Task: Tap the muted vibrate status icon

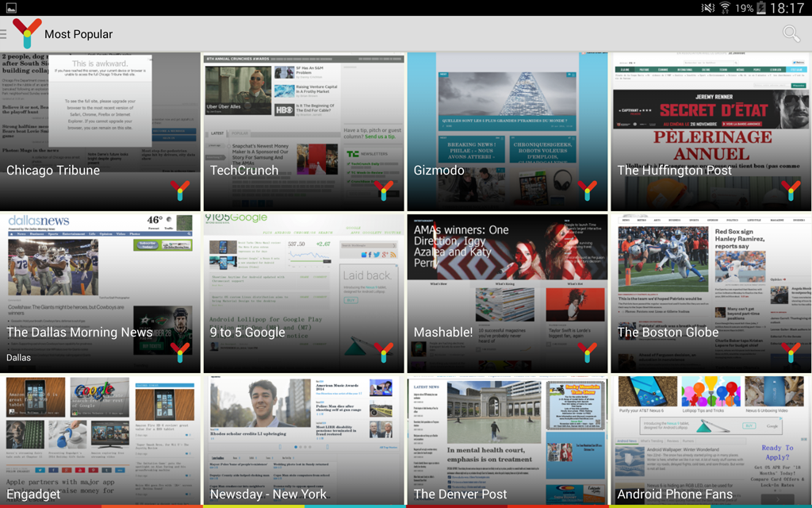Action: [x=707, y=8]
